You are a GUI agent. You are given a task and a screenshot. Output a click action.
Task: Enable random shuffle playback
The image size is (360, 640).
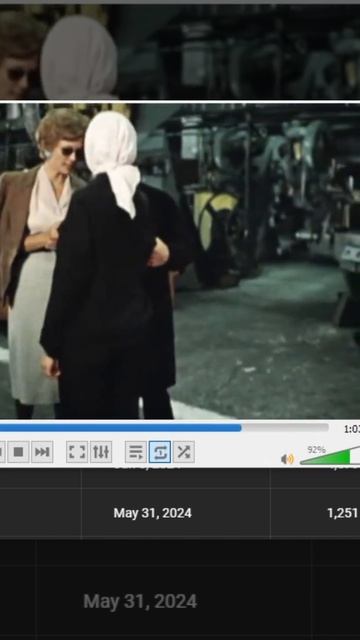[x=184, y=452]
